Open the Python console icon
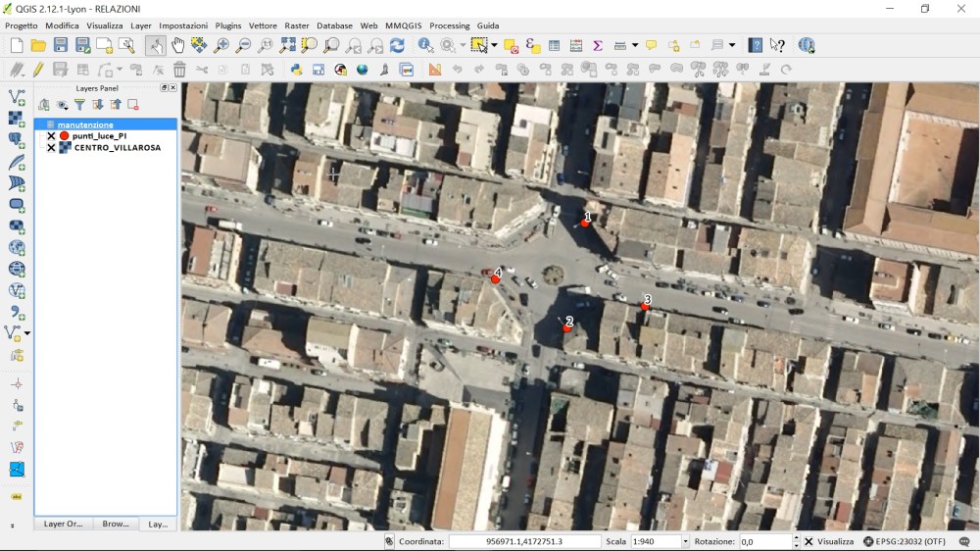The height and width of the screenshot is (551, 980). tap(296, 70)
